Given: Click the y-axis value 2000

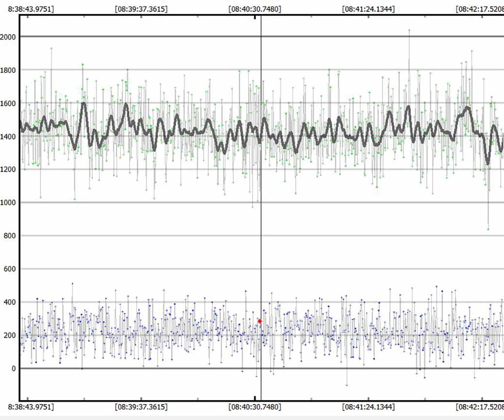Looking at the screenshot, I should click(x=8, y=37).
